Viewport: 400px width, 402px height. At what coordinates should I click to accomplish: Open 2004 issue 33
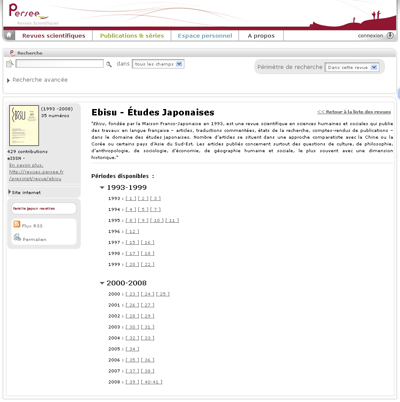(x=148, y=338)
